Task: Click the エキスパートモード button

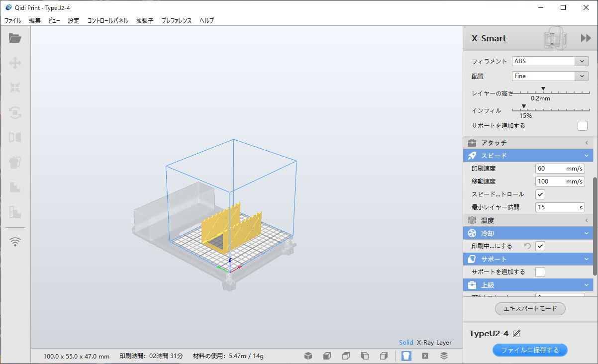Action: pyautogui.click(x=530, y=308)
